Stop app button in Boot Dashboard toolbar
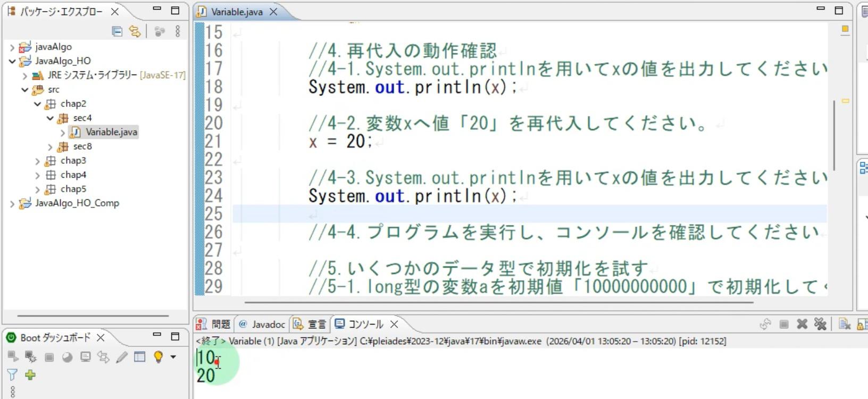 point(49,357)
